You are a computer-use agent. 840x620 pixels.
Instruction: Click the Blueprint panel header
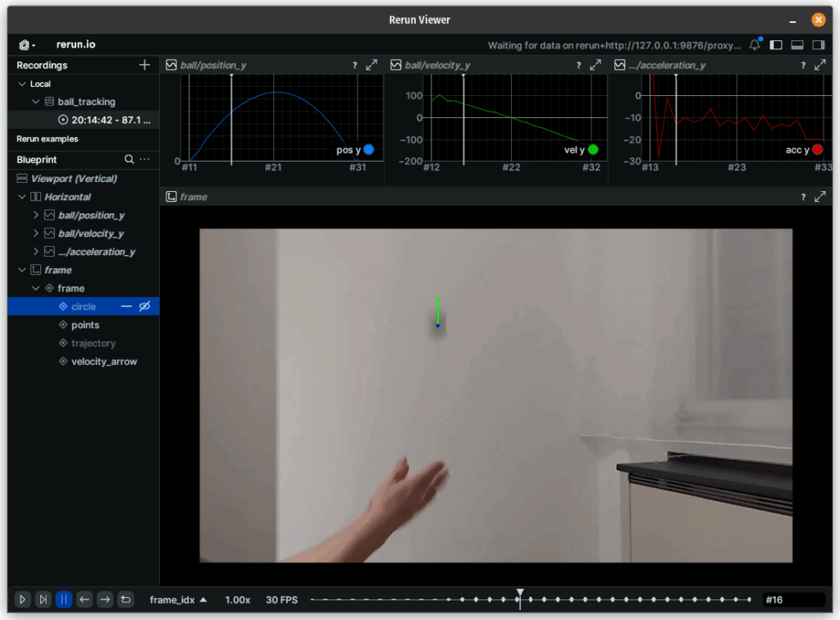tap(36, 160)
